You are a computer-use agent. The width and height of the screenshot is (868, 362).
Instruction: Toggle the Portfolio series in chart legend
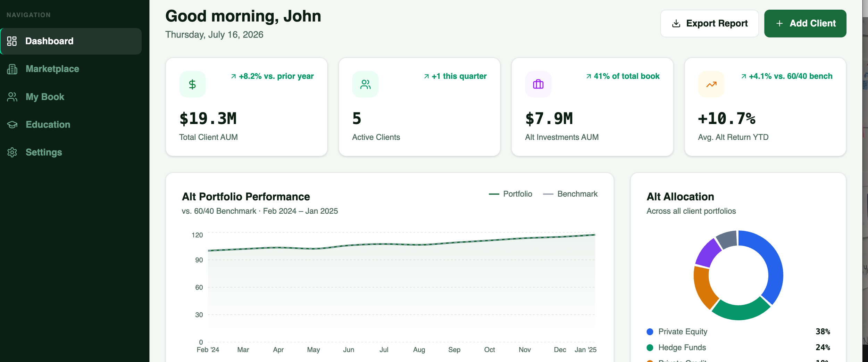510,194
